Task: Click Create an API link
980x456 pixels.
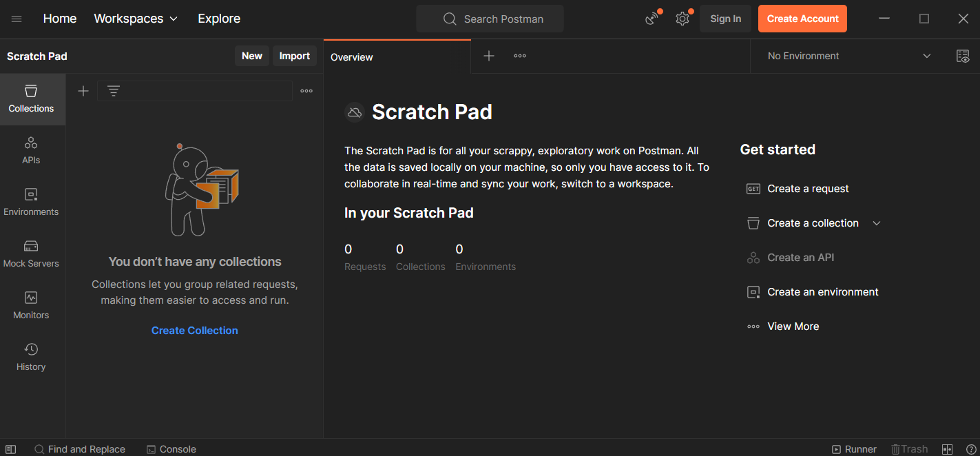Action: pos(801,258)
